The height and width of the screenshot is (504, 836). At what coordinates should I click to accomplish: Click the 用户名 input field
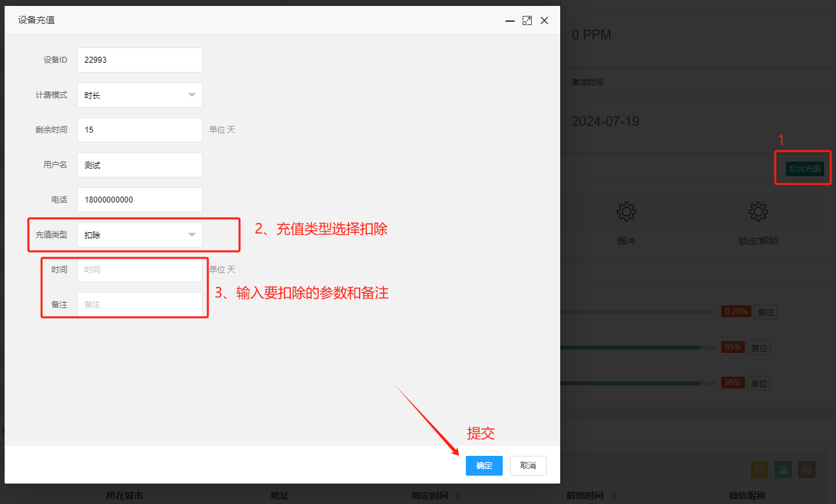tap(140, 165)
